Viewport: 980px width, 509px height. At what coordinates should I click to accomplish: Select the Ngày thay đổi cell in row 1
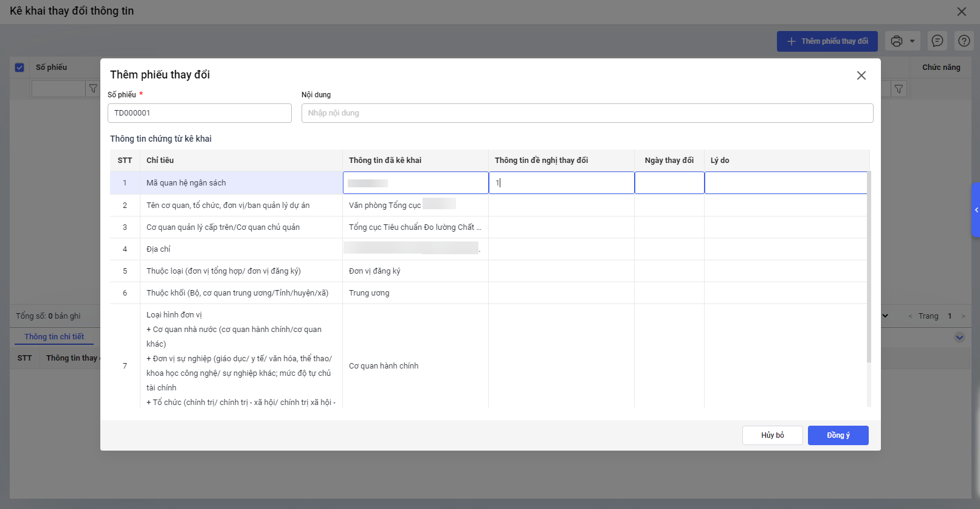tap(669, 183)
